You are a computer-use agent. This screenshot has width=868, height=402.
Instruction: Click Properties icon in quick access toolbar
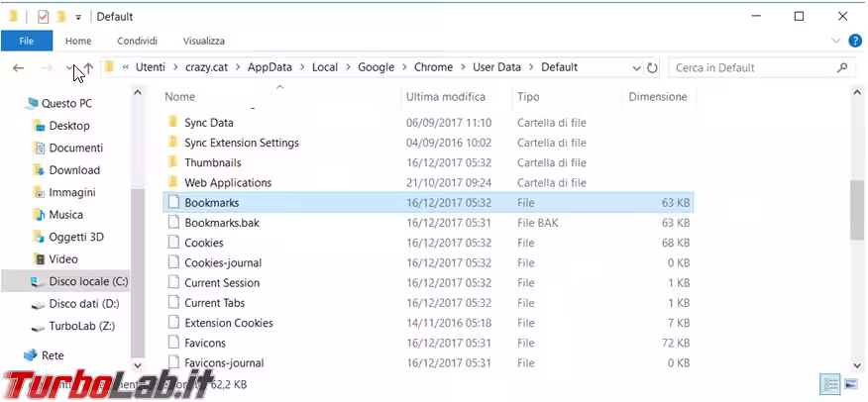(x=42, y=17)
